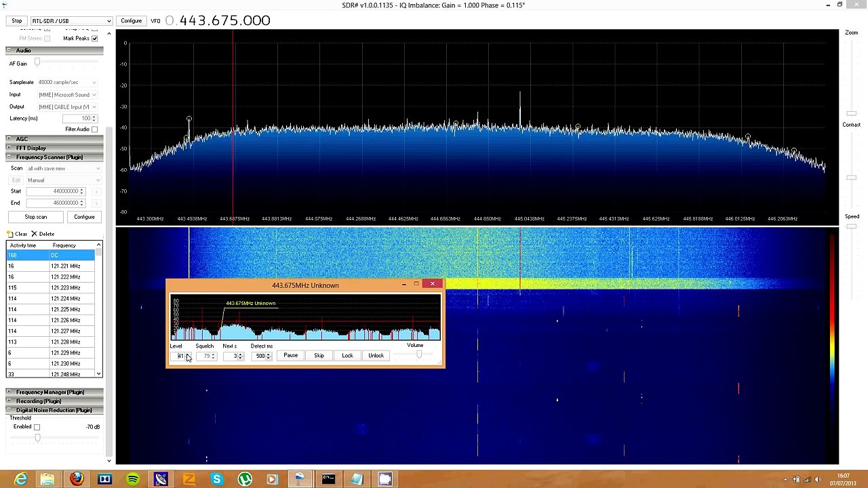Image resolution: width=868 pixels, height=488 pixels.
Task: Toggle the Mark Peaks checkbox
Action: pyautogui.click(x=94, y=39)
